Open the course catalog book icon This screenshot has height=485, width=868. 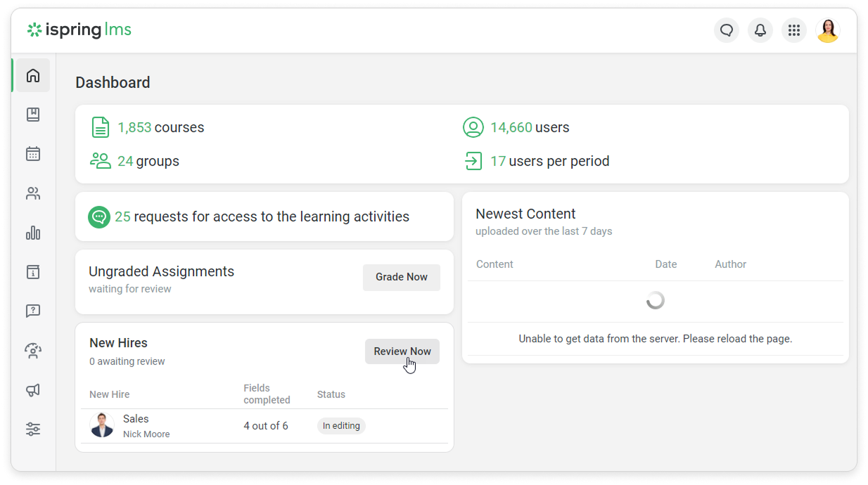point(33,115)
